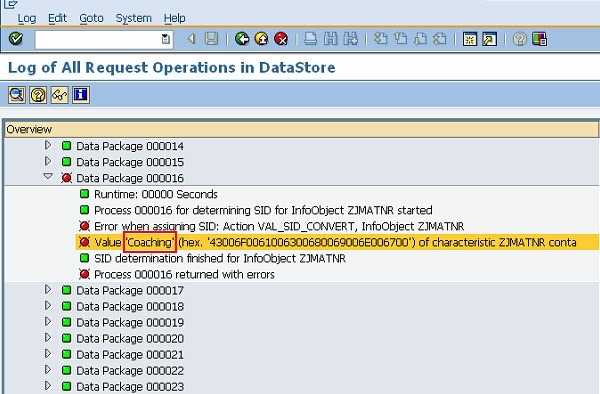Expand Data Package 000018 node
The height and width of the screenshot is (394, 600).
[48, 306]
